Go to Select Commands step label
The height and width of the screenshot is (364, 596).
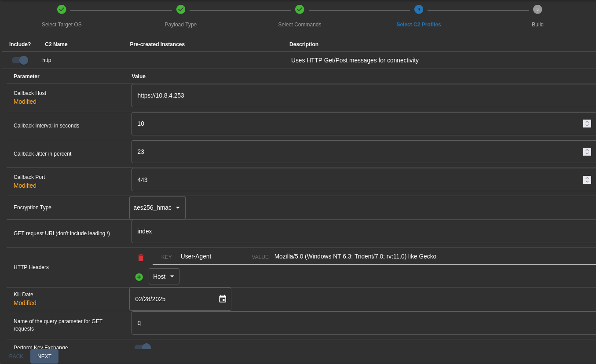[300, 25]
